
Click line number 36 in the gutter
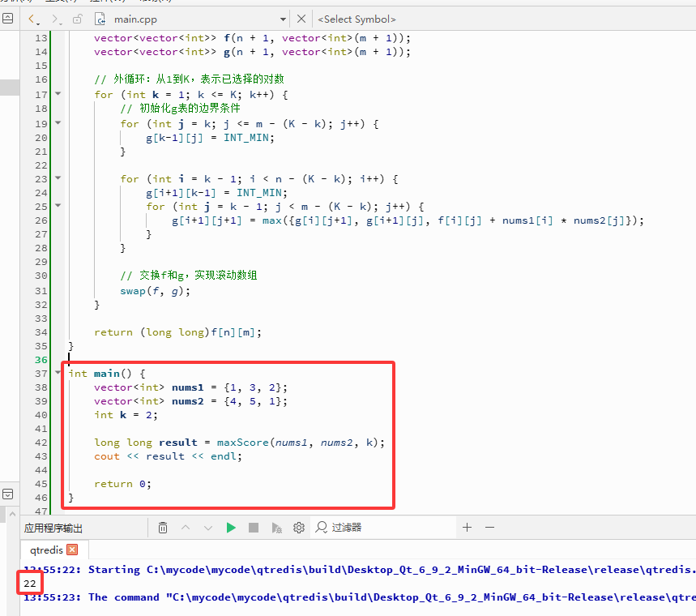pyautogui.click(x=41, y=360)
